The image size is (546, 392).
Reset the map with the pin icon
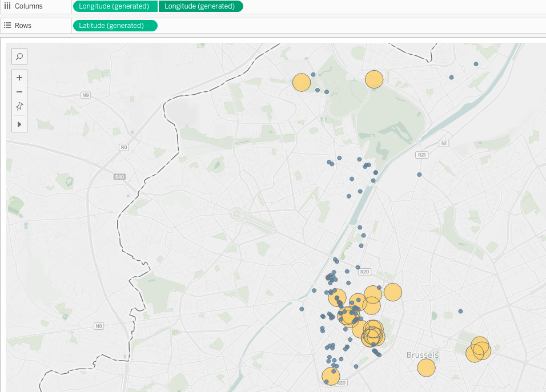[x=19, y=107]
